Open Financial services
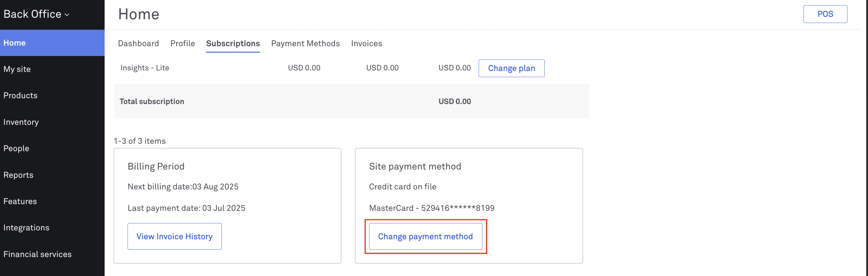The height and width of the screenshot is (276, 868). [37, 254]
